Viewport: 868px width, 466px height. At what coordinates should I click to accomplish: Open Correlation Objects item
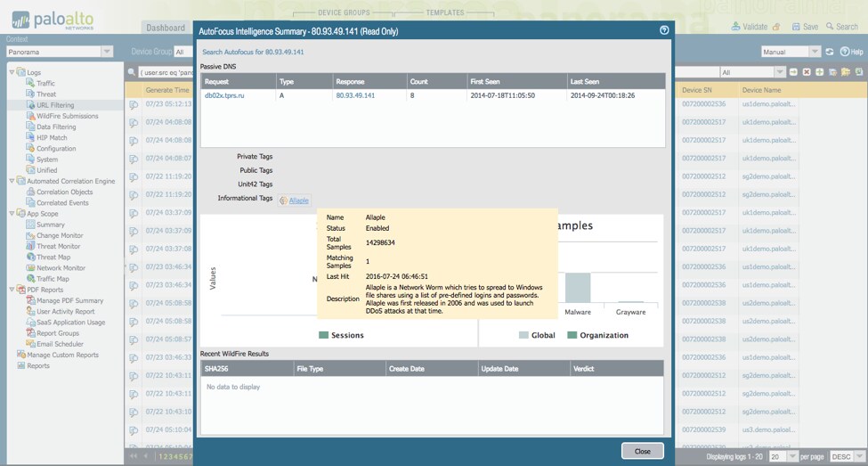[x=64, y=192]
